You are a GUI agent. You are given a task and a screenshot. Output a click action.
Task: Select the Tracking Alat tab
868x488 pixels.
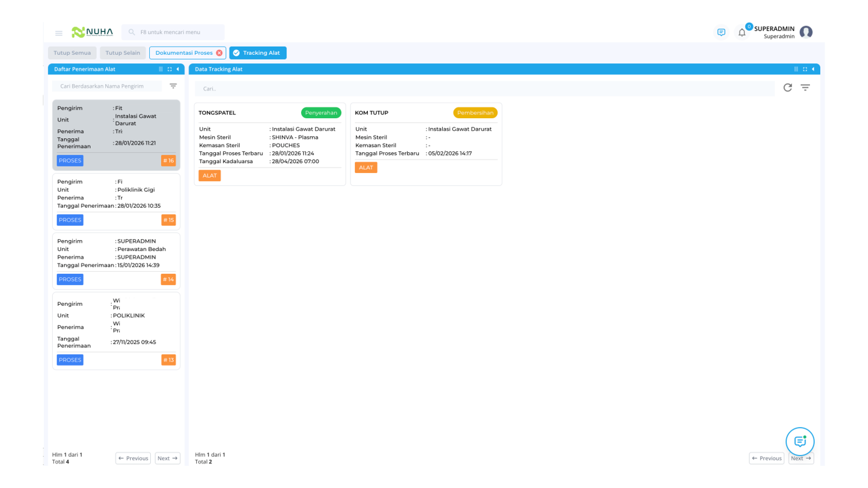tap(258, 53)
